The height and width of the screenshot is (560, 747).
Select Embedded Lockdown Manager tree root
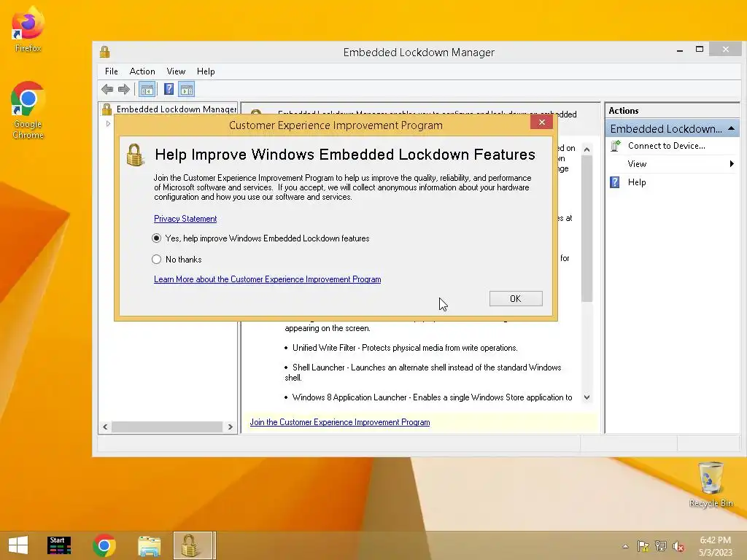(177, 109)
